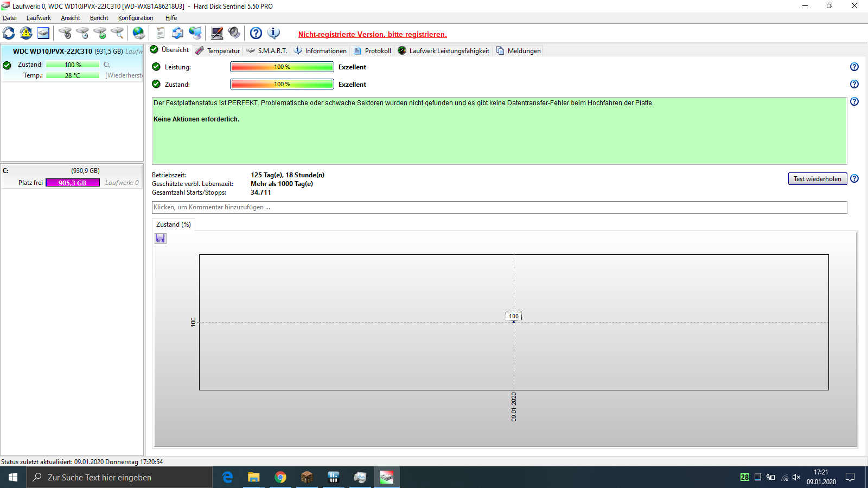Switch to the Laufwerk Leistungsfähigkeit tab
Screen dimensions: 868x488
coord(443,51)
